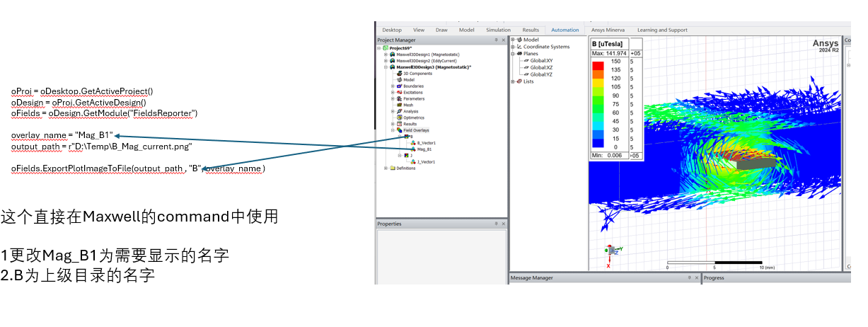
Task: Click the Global:YZ plane icon
Action: [526, 74]
